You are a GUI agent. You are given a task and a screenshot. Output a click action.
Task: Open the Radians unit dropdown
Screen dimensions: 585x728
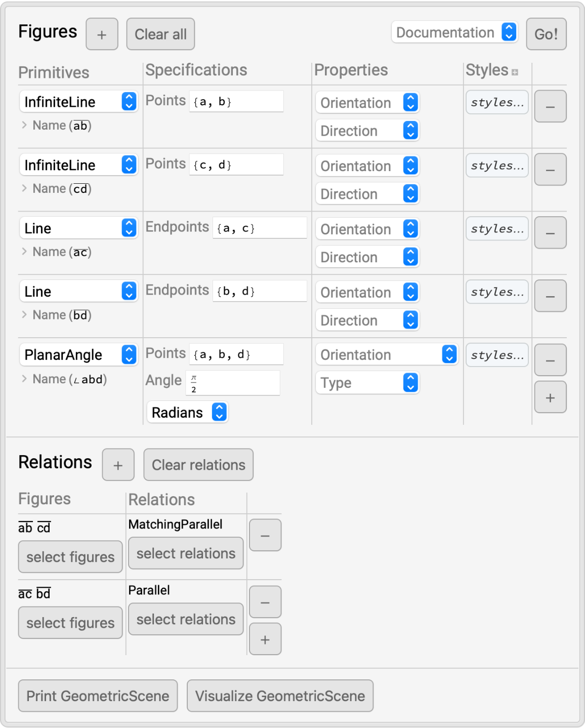coord(187,412)
